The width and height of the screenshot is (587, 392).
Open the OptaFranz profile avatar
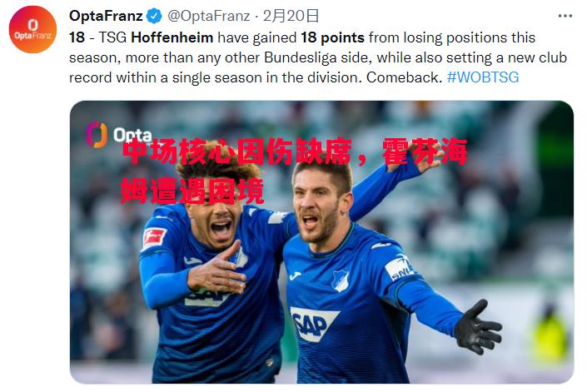click(32, 30)
